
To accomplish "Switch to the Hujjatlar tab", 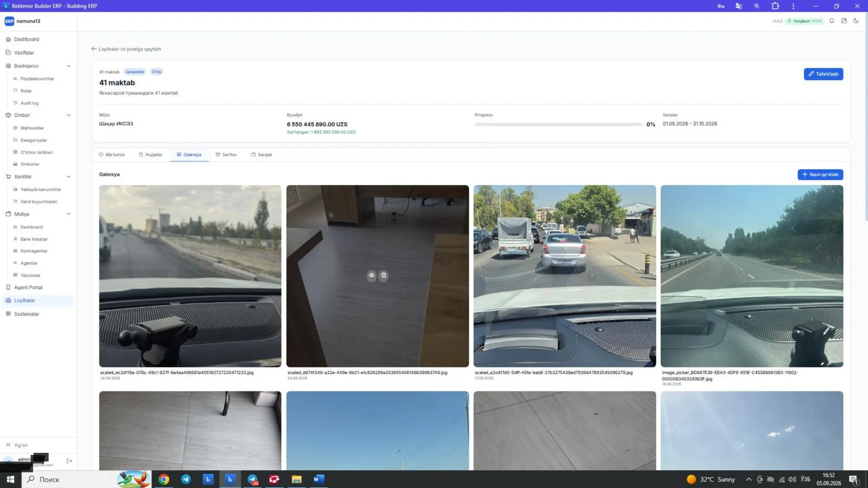I will coord(151,155).
